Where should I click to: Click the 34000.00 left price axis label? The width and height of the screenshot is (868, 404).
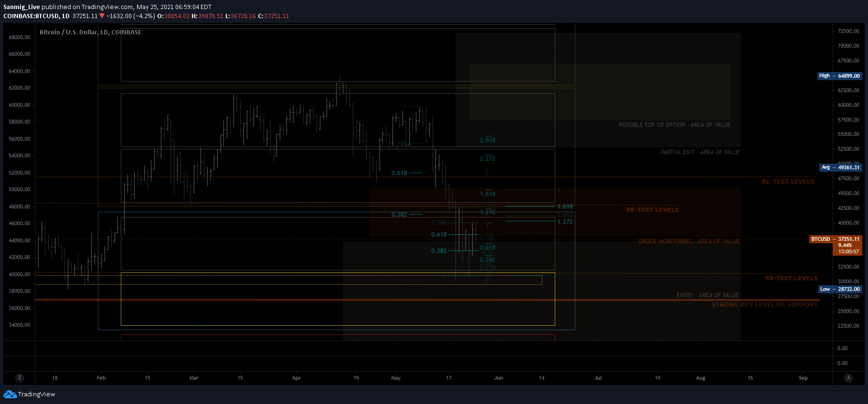(20, 325)
